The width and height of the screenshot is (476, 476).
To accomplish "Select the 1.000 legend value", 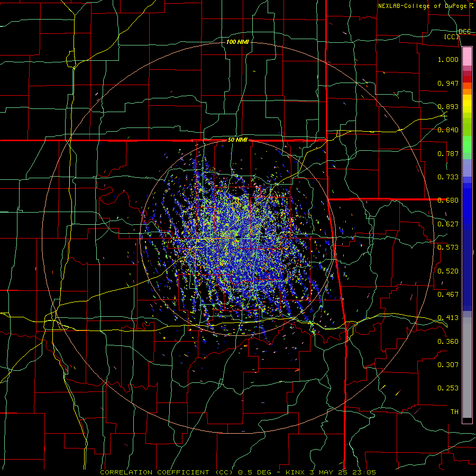I will coord(448,59).
